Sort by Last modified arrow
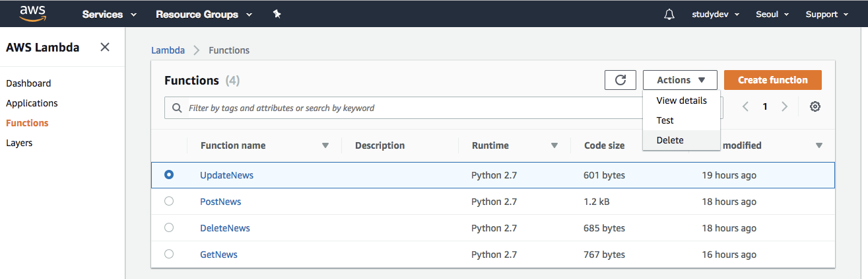868x279 pixels. (x=819, y=145)
